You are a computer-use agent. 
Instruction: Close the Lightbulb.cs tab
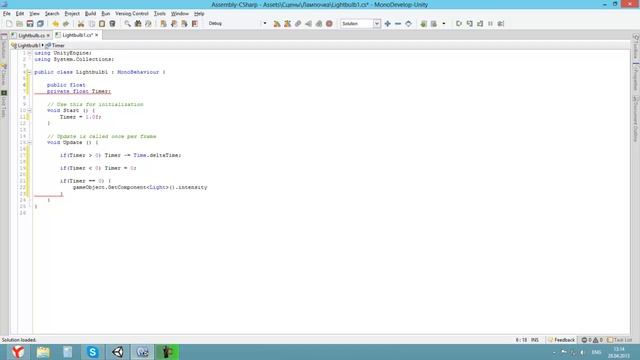pos(48,36)
